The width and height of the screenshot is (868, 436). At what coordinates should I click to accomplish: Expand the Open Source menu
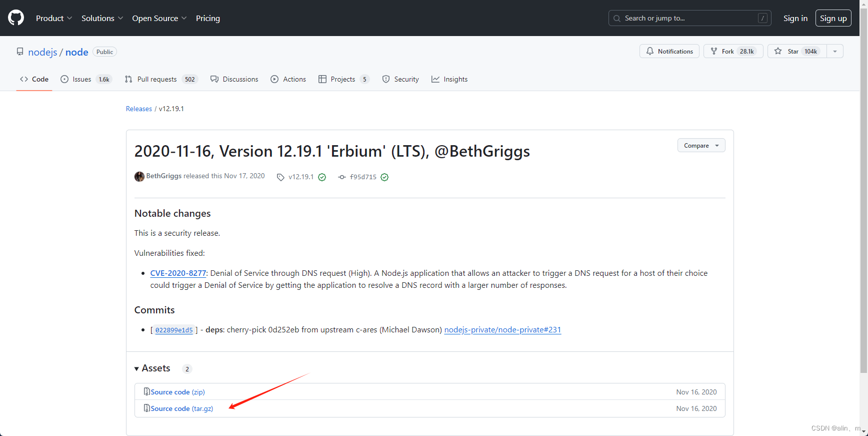159,18
